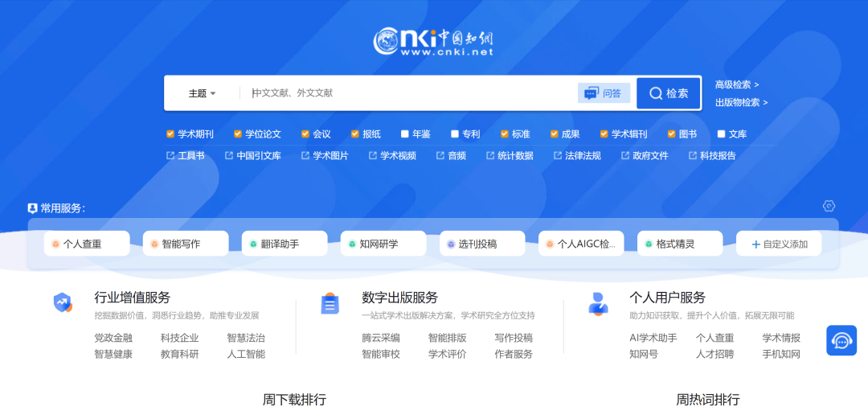This screenshot has height=415, width=868.
Task: Click the 周热词排行 heading
Action: point(707,400)
